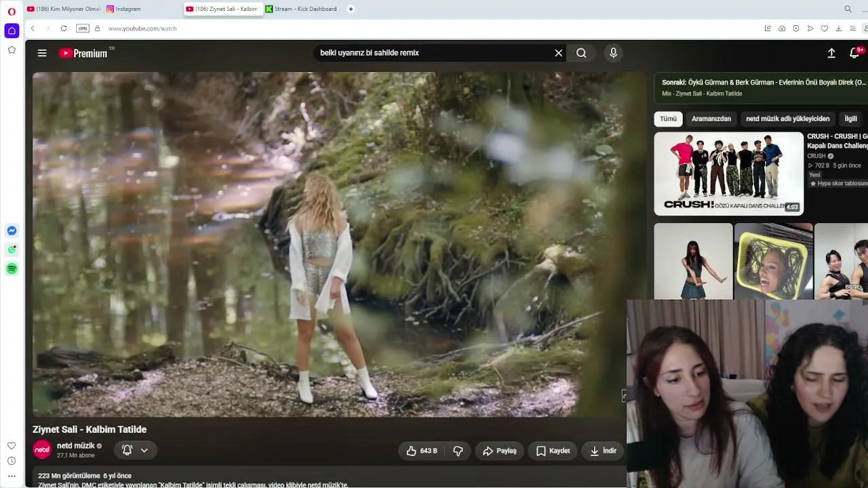This screenshot has width=868, height=488.
Task: Select the netd müzik adlı yükleyiciden chip
Action: (x=788, y=119)
